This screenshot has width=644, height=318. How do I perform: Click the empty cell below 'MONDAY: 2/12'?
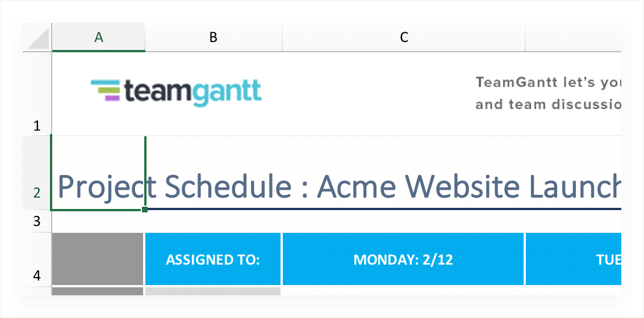tap(403, 291)
